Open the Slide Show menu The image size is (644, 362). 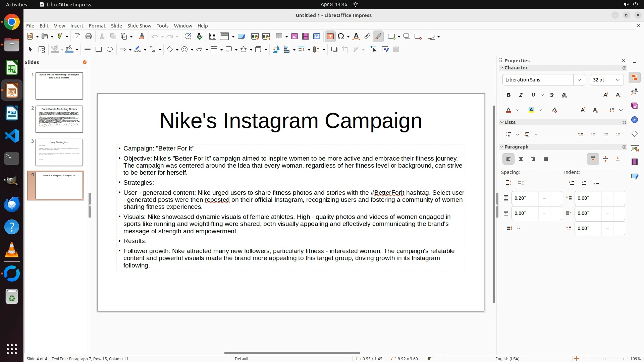pyautogui.click(x=139, y=26)
